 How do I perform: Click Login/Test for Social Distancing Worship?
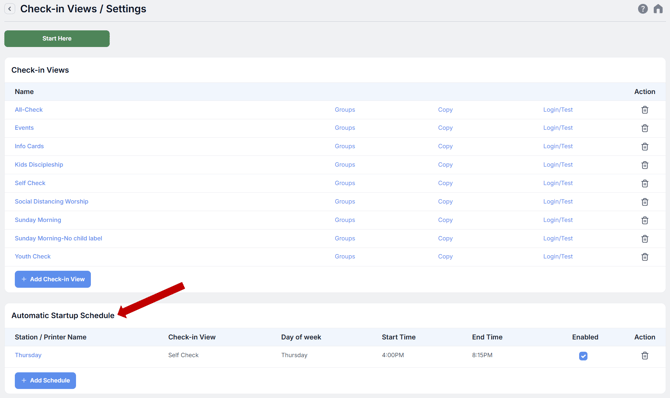coord(558,201)
